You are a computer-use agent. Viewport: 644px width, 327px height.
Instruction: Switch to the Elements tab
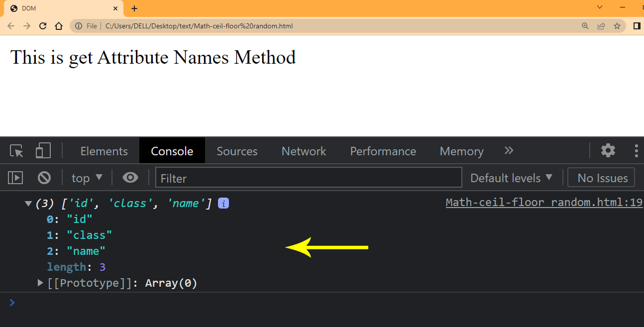[104, 151]
